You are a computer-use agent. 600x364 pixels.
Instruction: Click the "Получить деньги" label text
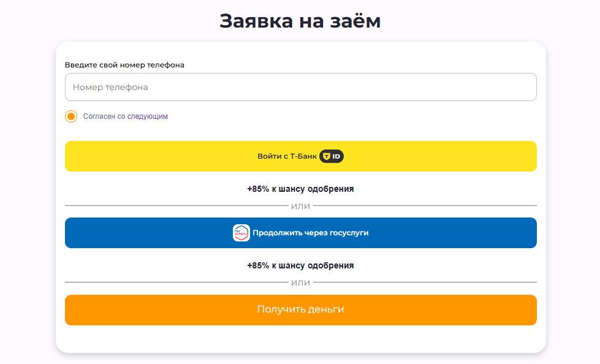(300, 309)
